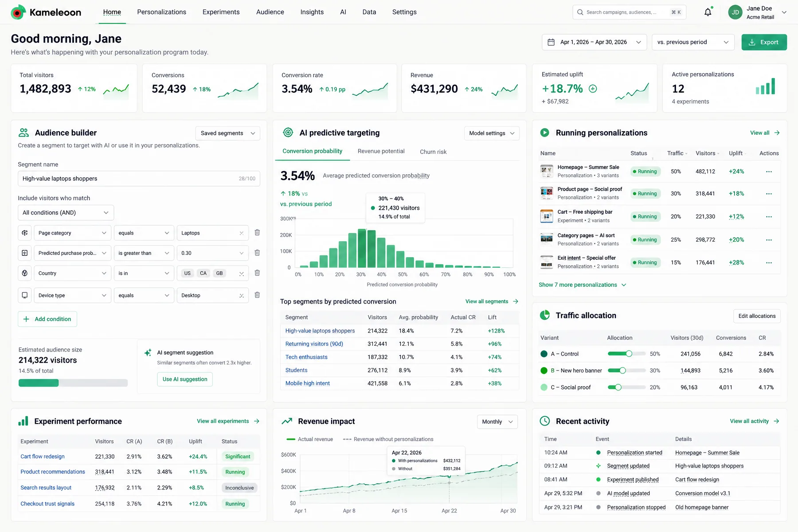Open actions menu for Cart – Free shipping bar

point(769,217)
